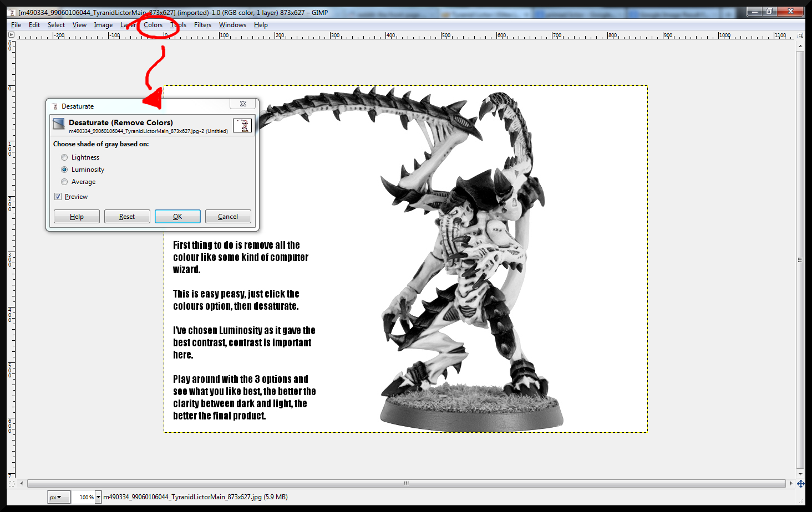Click the Desaturate dialog title bar icon
This screenshot has height=512, width=812.
point(54,106)
